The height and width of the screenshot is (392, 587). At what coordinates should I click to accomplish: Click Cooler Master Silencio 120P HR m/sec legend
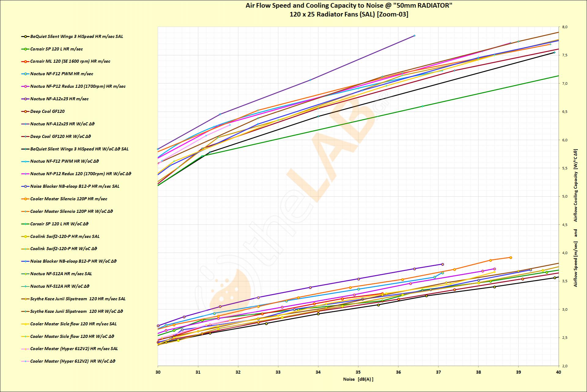[68, 199]
